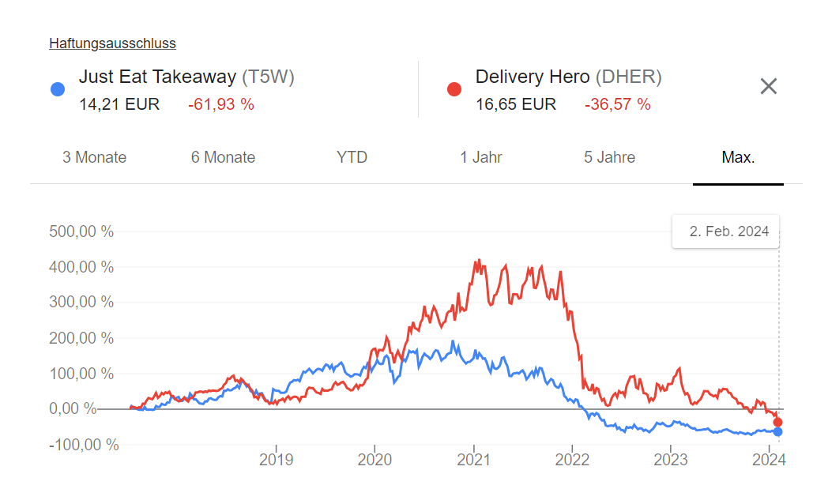Remove comparison with the X icon

point(769,87)
